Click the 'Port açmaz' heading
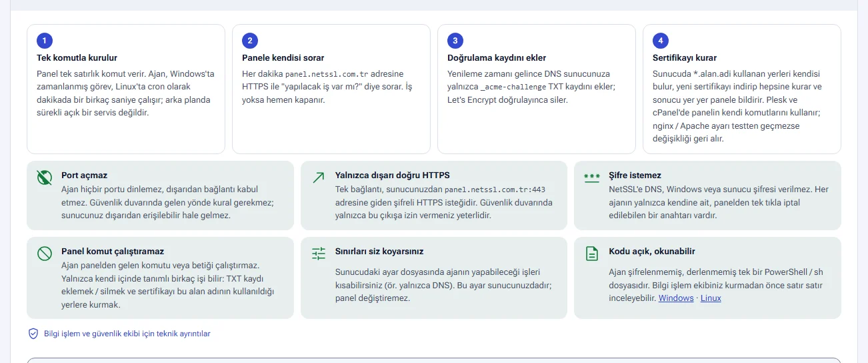 (84, 175)
